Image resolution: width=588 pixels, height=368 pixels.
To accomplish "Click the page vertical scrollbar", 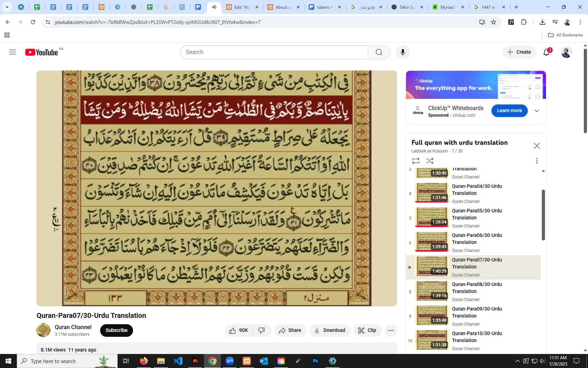I will point(585,91).
